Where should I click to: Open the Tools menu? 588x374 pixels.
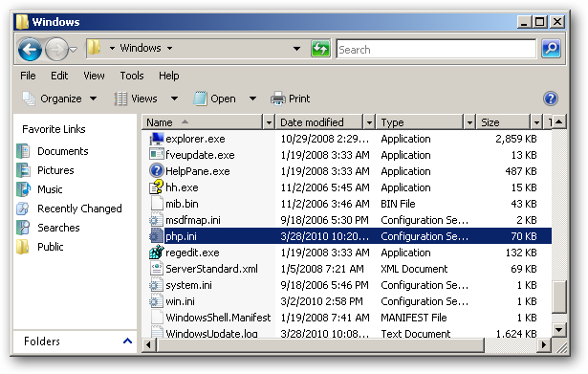pyautogui.click(x=132, y=76)
